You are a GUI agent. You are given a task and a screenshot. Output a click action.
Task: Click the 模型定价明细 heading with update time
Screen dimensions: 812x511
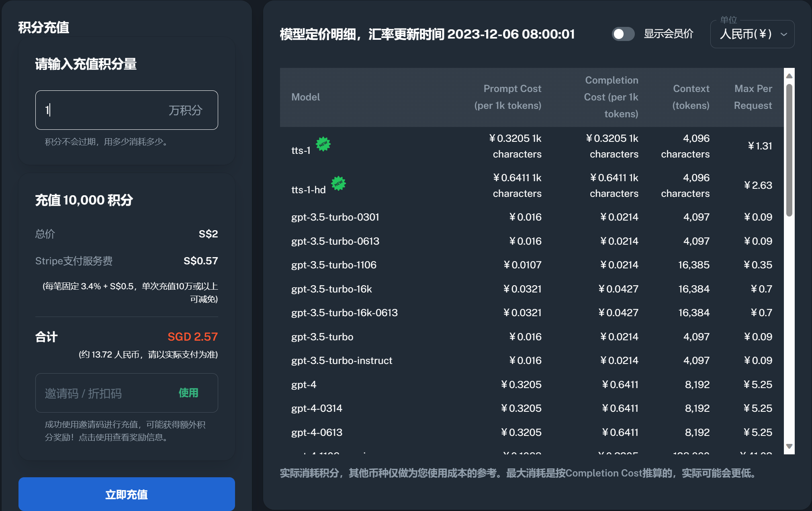coord(427,34)
